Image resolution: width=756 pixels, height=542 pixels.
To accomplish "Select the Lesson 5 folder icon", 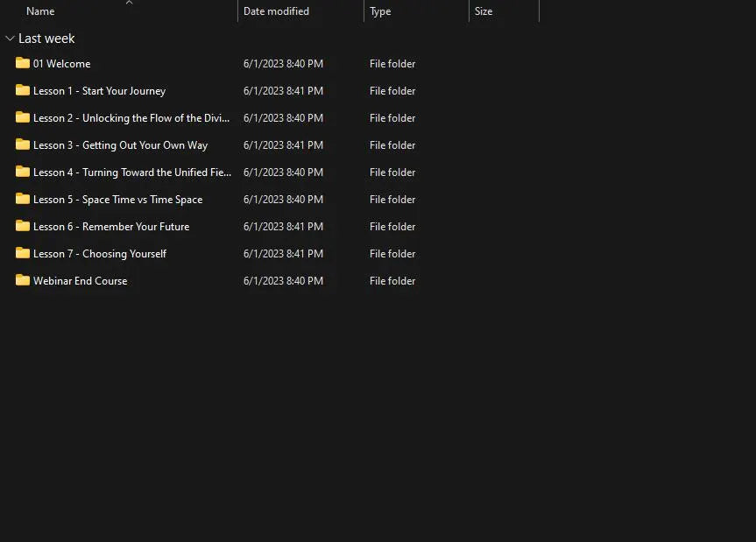I will 23,199.
